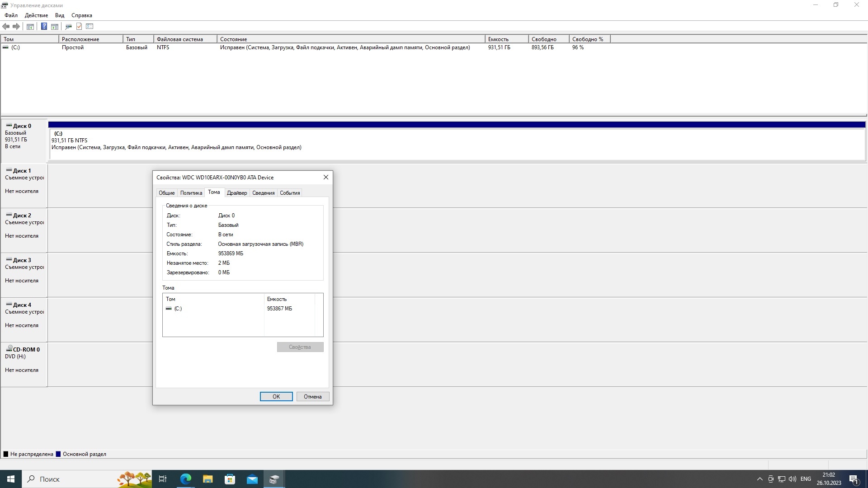Expand hidden system tray icons chevron
The image size is (868, 488).
point(759,479)
